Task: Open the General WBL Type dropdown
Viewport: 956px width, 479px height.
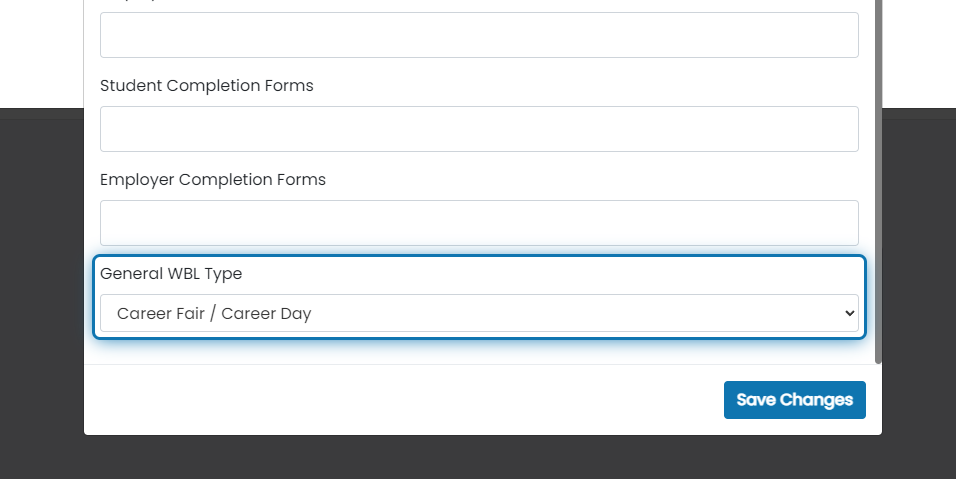Action: point(479,313)
